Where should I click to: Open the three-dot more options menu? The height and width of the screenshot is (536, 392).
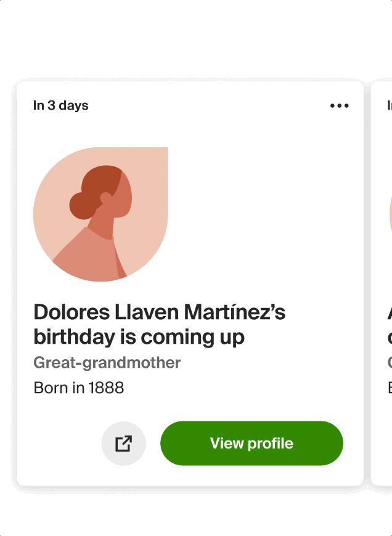click(340, 105)
